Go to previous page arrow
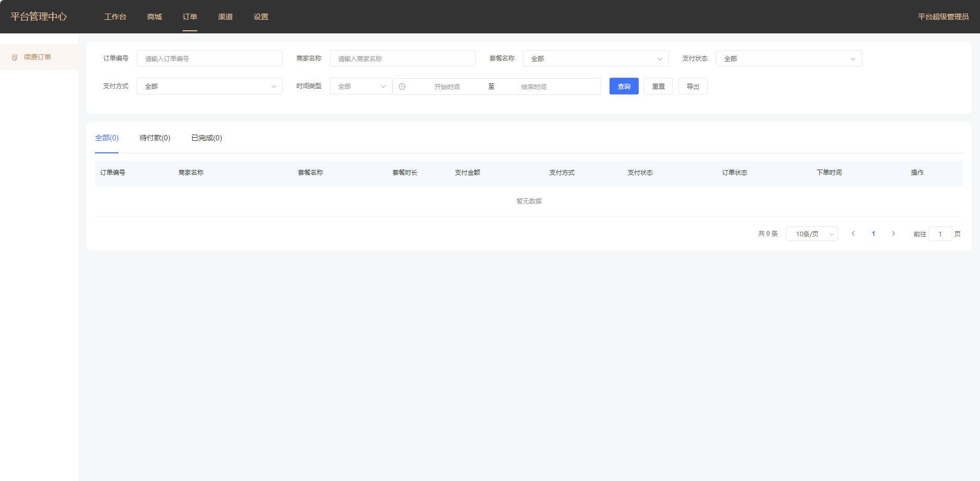The height and width of the screenshot is (481, 980). [x=853, y=234]
